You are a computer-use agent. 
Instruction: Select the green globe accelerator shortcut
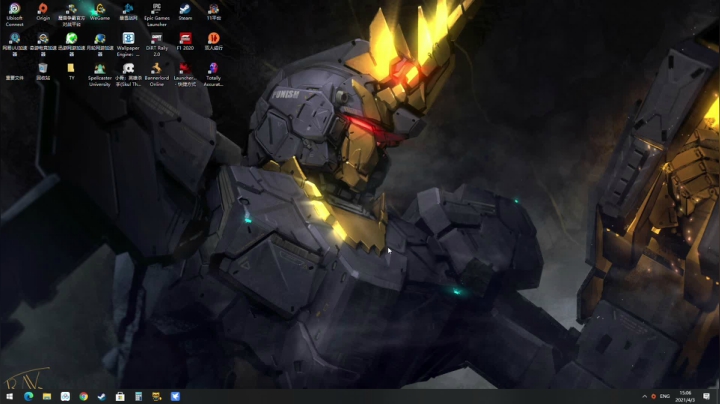pos(71,44)
